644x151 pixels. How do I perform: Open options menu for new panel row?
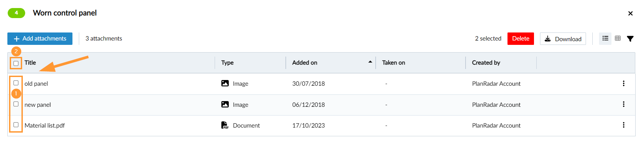[x=624, y=104]
